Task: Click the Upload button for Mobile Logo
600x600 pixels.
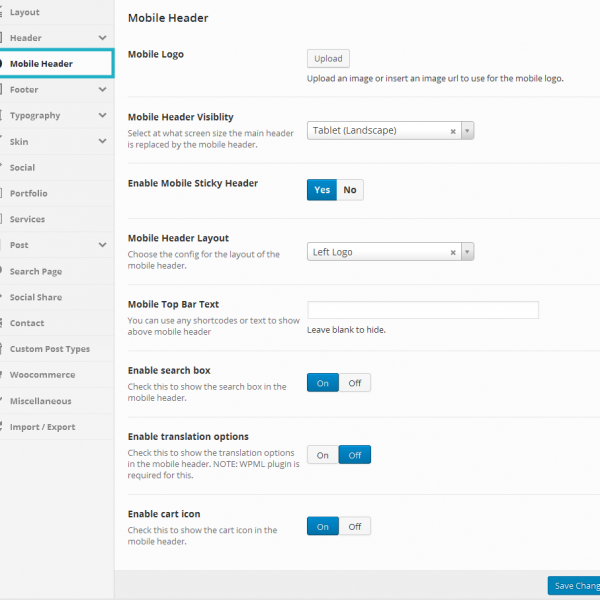Action: tap(328, 59)
